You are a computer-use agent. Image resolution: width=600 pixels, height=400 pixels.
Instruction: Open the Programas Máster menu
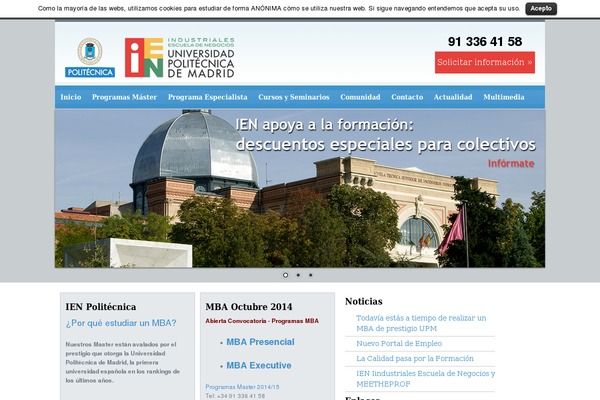(x=124, y=97)
